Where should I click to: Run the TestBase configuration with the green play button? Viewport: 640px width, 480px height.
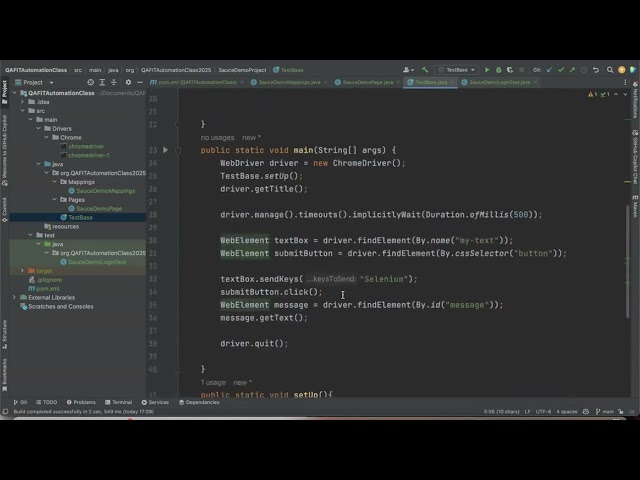[x=487, y=70]
